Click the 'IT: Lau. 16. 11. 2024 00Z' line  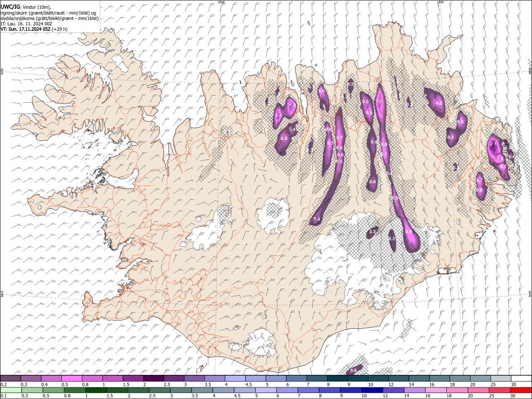pos(26,24)
